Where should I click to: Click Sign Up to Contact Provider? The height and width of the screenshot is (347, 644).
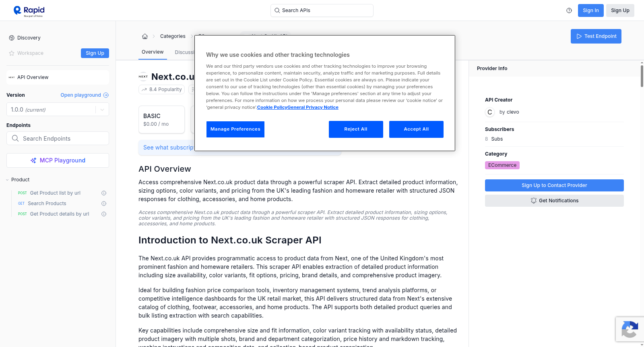554,185
